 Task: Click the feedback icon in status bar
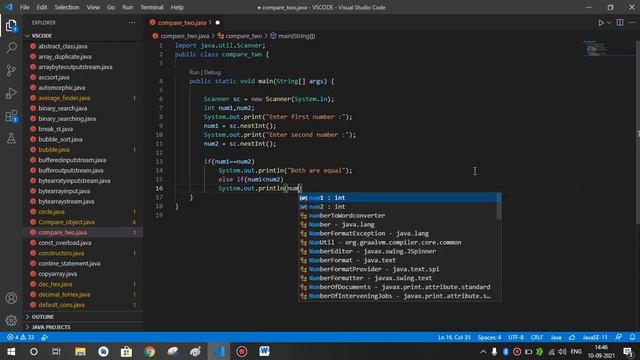[x=619, y=338]
